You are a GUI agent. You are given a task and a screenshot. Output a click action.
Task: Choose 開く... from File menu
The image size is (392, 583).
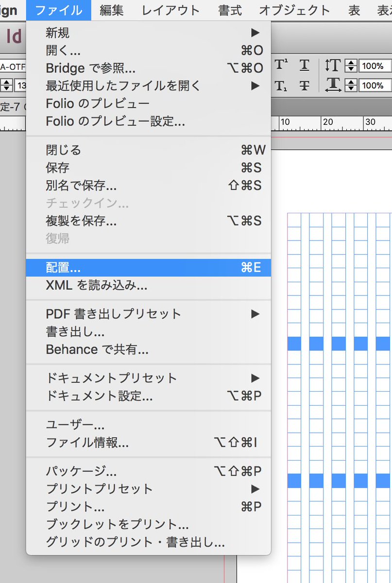(149, 51)
